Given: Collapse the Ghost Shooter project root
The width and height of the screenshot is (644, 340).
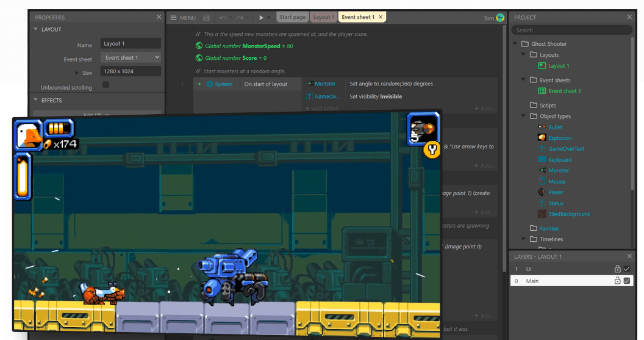Looking at the screenshot, I should coord(515,43).
